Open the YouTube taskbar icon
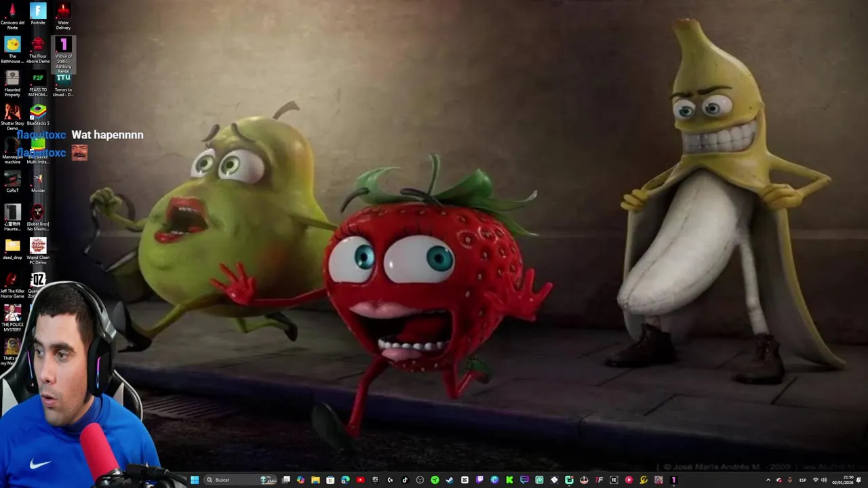This screenshot has width=868, height=488. click(360, 480)
